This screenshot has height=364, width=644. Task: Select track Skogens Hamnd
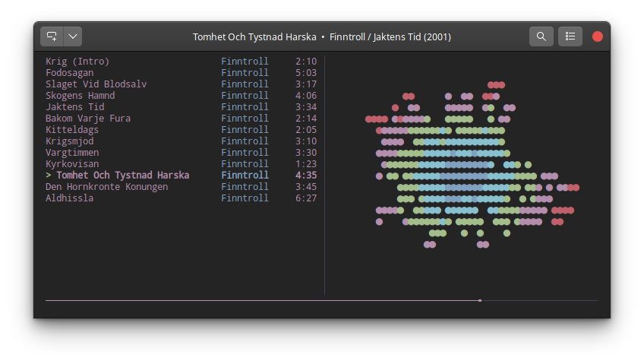(80, 96)
